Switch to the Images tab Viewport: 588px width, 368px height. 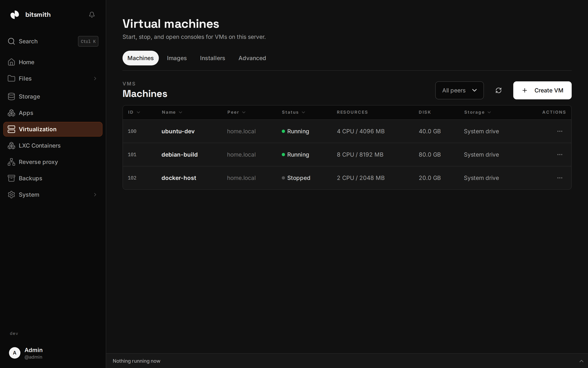click(177, 58)
